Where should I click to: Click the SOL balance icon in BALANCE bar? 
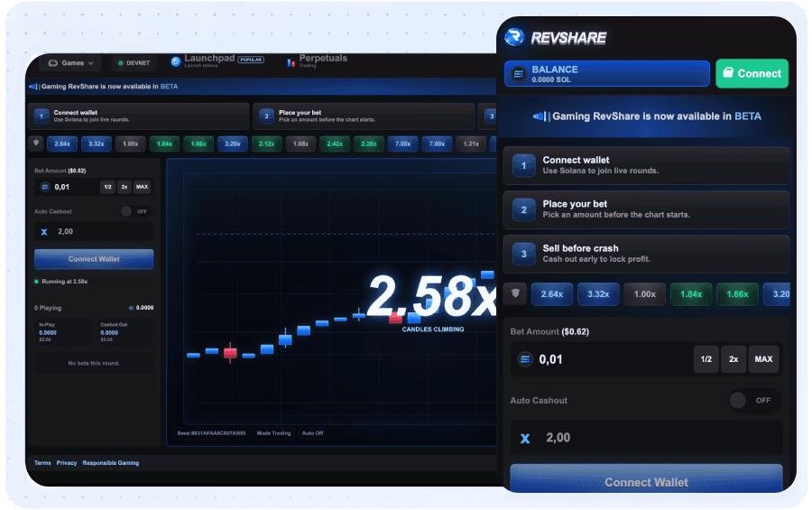pyautogui.click(x=519, y=74)
